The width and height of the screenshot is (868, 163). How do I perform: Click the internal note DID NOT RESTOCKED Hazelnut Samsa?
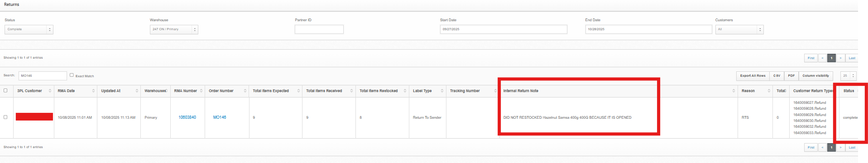(x=567, y=117)
